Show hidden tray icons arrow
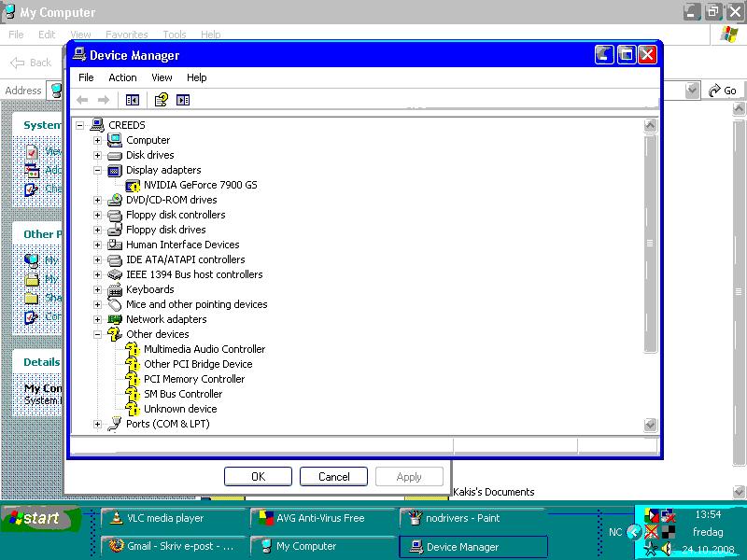 coord(634,532)
